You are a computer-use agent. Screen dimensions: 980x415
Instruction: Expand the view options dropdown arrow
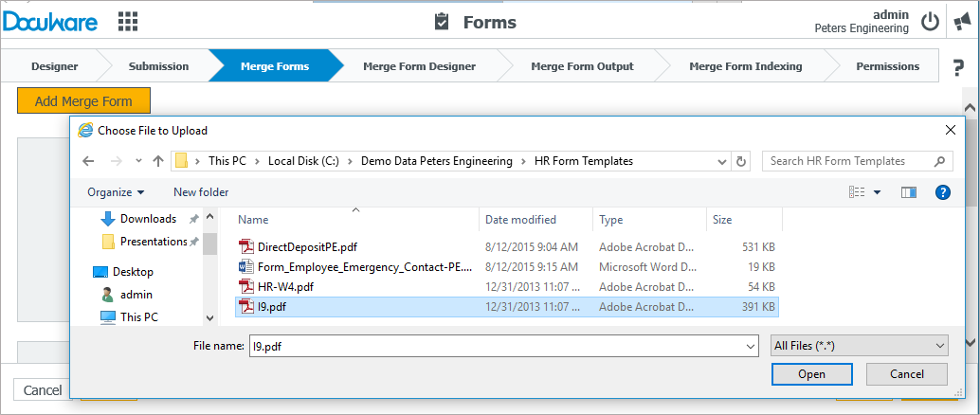[x=877, y=192]
